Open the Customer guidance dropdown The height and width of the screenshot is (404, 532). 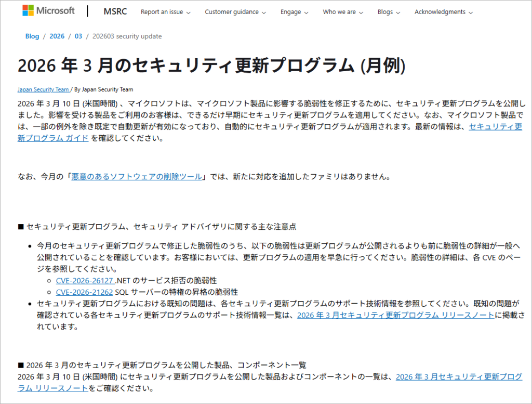click(x=235, y=12)
